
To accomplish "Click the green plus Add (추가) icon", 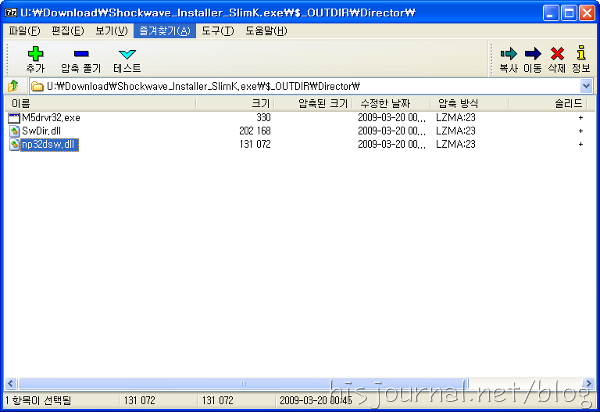I will click(35, 54).
